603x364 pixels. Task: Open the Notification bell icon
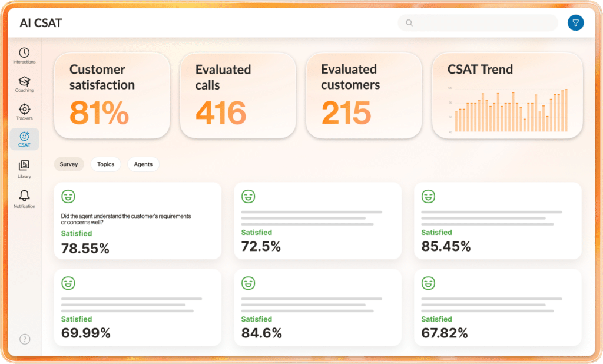pos(24,196)
